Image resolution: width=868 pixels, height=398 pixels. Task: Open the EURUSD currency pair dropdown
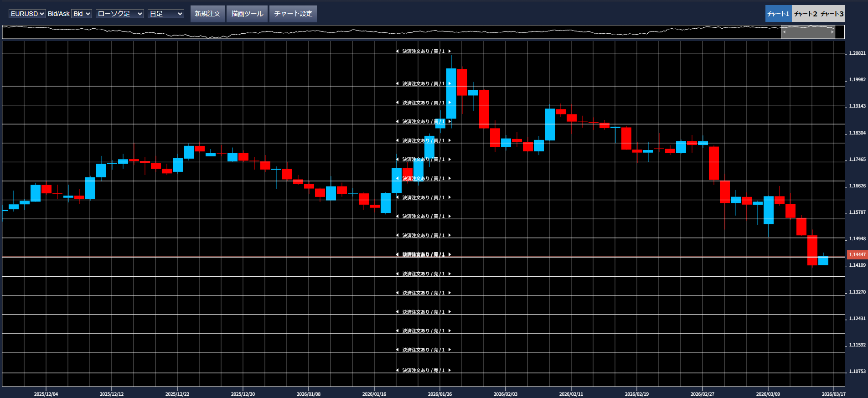[x=27, y=14]
